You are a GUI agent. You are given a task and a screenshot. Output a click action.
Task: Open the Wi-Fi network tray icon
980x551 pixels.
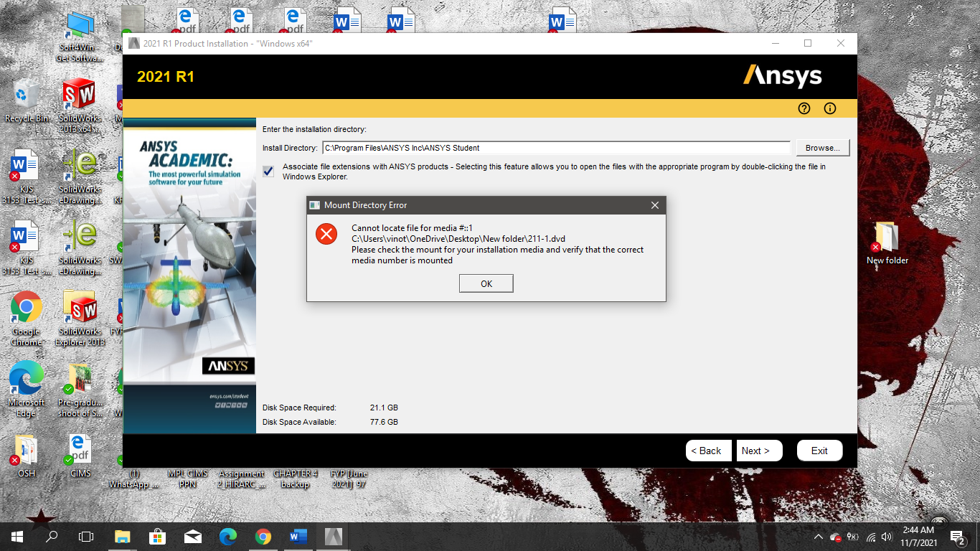(x=871, y=537)
